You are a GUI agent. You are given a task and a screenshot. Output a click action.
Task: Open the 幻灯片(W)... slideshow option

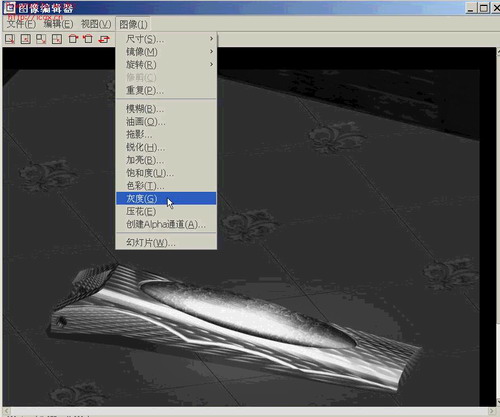click(166, 242)
